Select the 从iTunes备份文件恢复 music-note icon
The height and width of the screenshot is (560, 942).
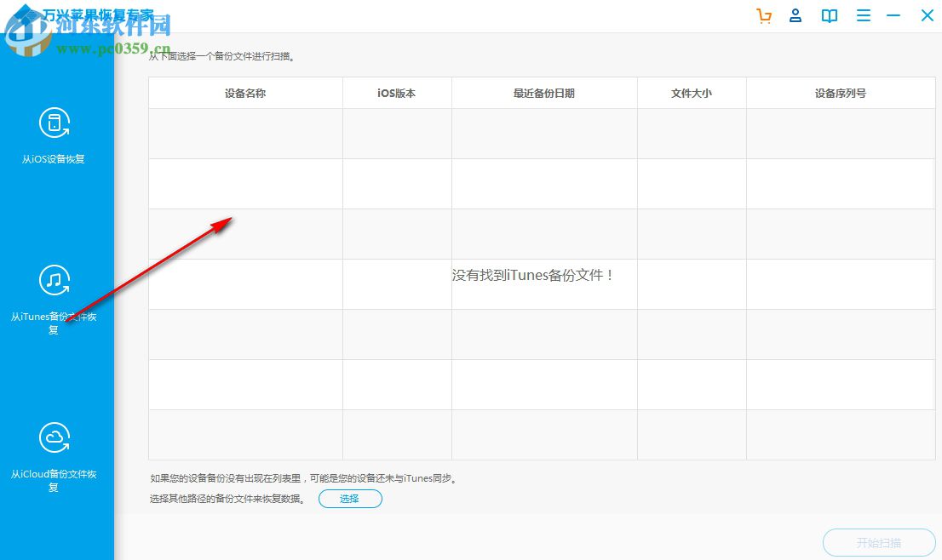(x=54, y=281)
